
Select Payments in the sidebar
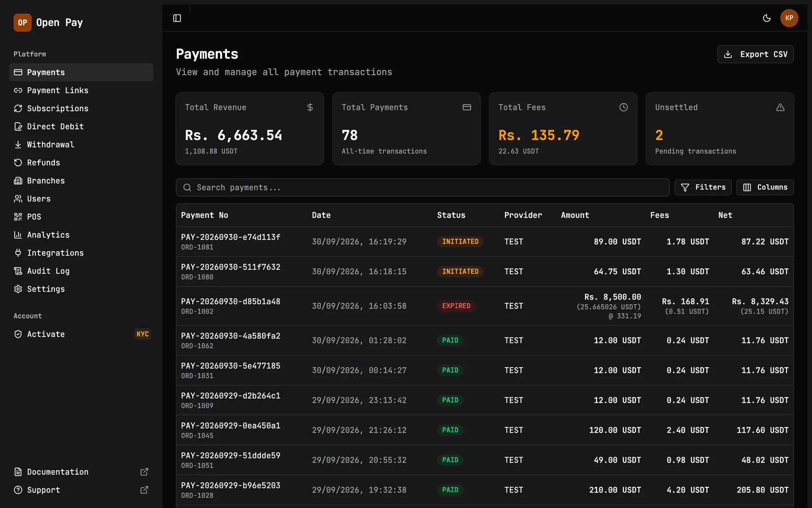pyautogui.click(x=81, y=72)
